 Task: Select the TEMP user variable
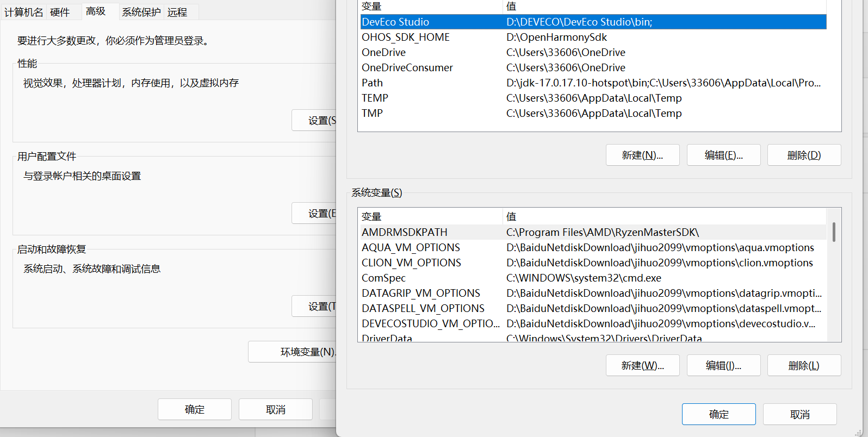click(x=593, y=98)
